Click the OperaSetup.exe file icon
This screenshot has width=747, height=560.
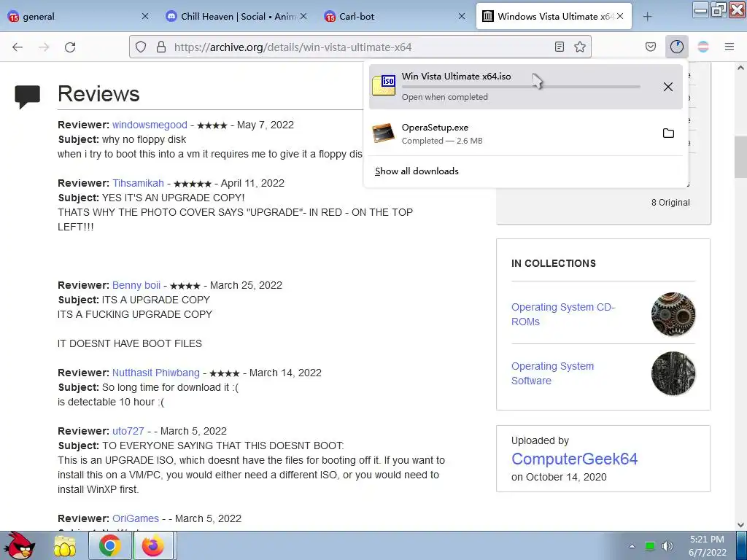pyautogui.click(x=384, y=133)
